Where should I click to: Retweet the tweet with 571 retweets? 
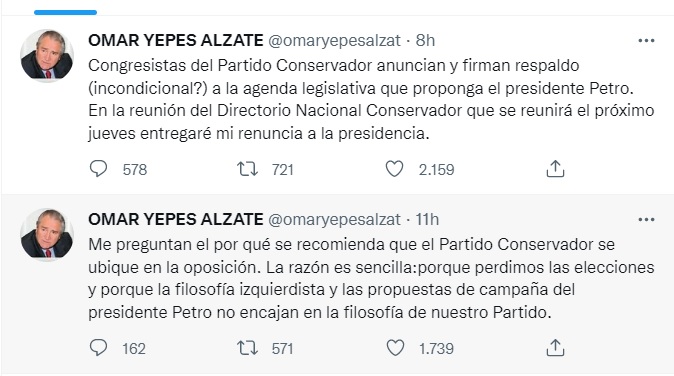[248, 348]
